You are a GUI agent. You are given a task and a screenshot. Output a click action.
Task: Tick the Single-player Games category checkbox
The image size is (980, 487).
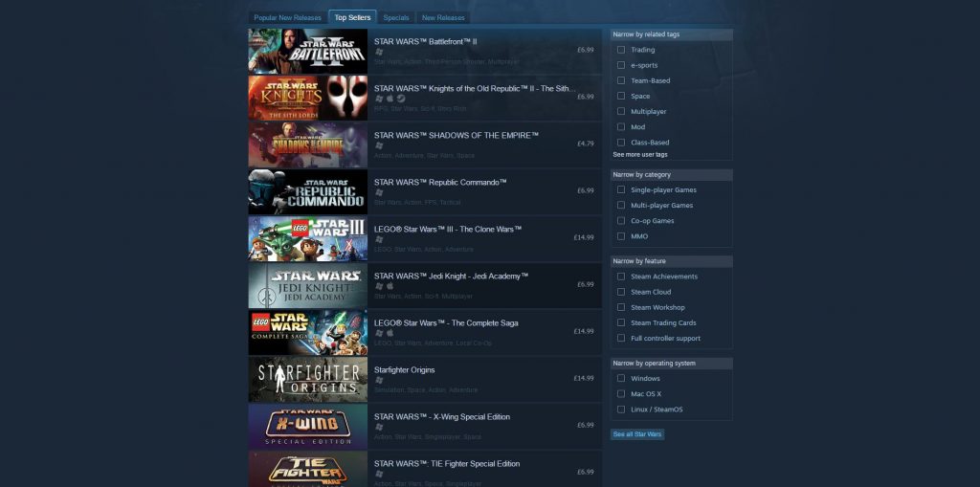point(621,189)
